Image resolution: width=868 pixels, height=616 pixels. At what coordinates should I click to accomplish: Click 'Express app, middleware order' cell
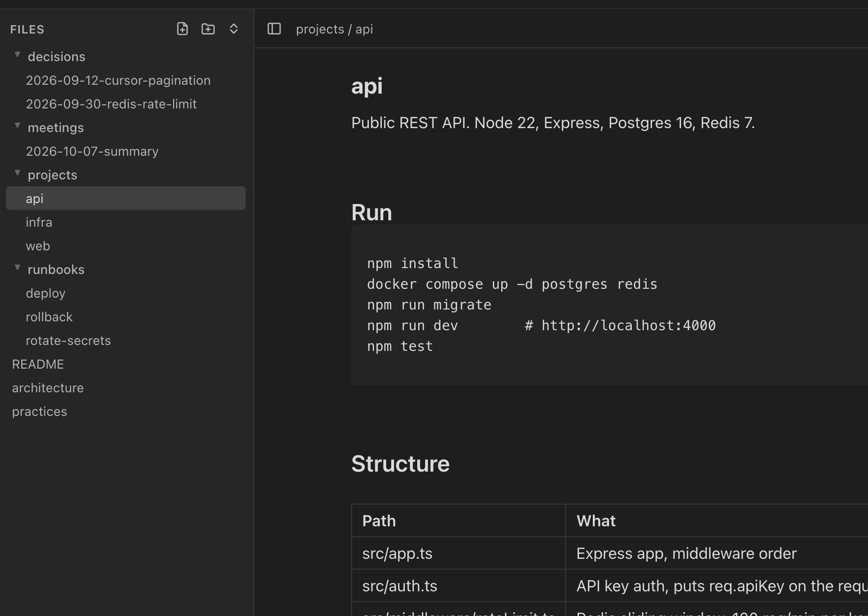click(x=687, y=553)
